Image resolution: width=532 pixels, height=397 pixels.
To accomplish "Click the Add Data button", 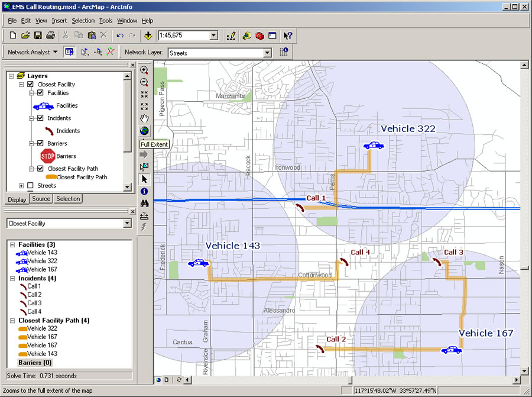I will point(148,36).
